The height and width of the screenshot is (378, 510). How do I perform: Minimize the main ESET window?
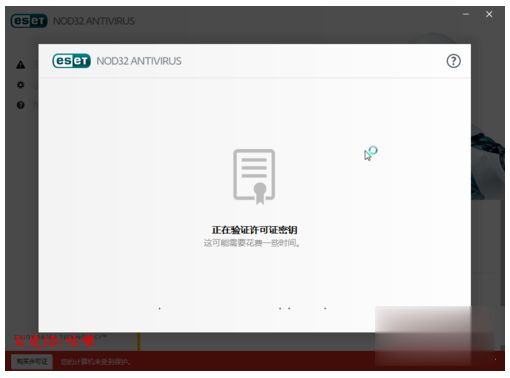click(466, 14)
